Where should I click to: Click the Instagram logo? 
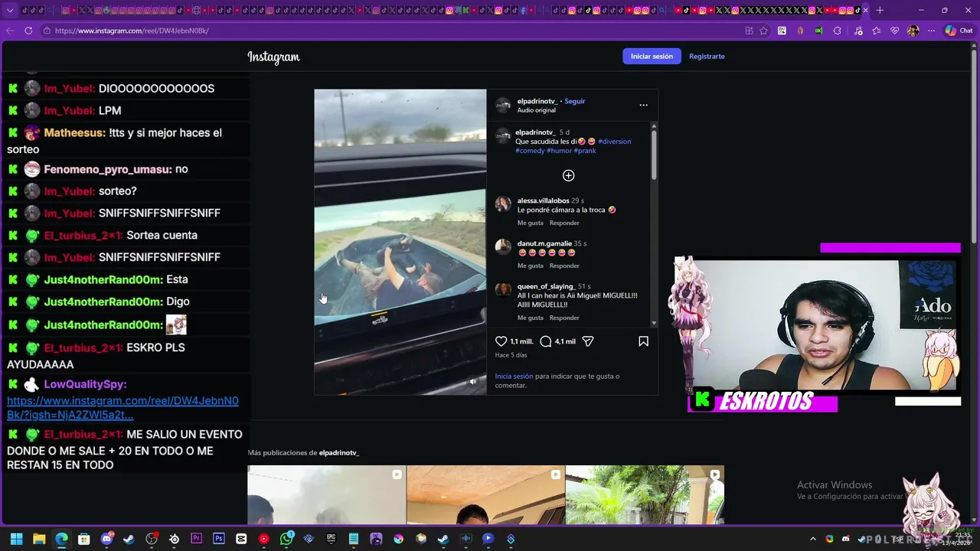pos(273,57)
